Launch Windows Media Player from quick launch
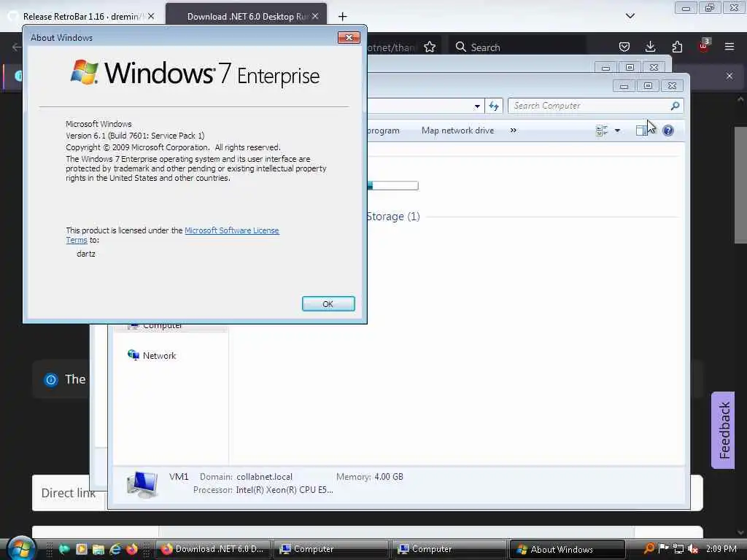747x560 pixels. [82, 549]
